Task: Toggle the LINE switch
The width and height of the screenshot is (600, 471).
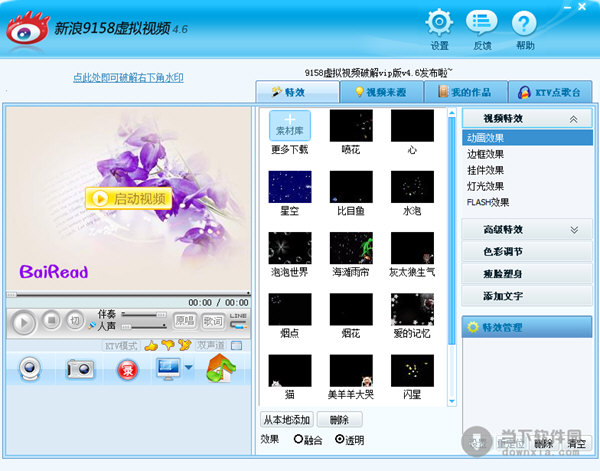Action: click(x=238, y=322)
